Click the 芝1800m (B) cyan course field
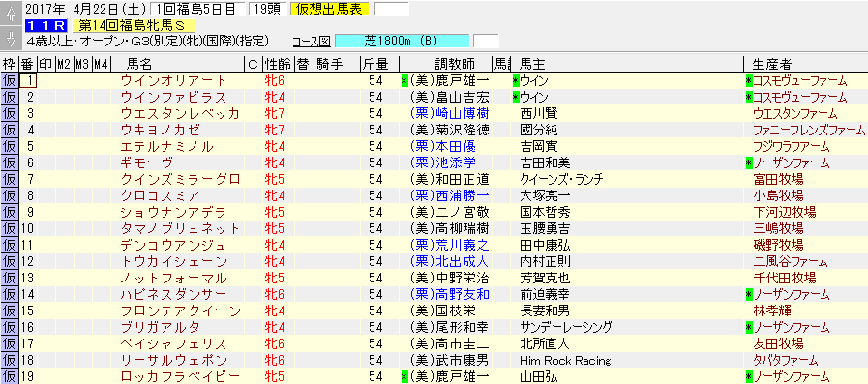Screen dimensions: 868x384 click(x=402, y=41)
